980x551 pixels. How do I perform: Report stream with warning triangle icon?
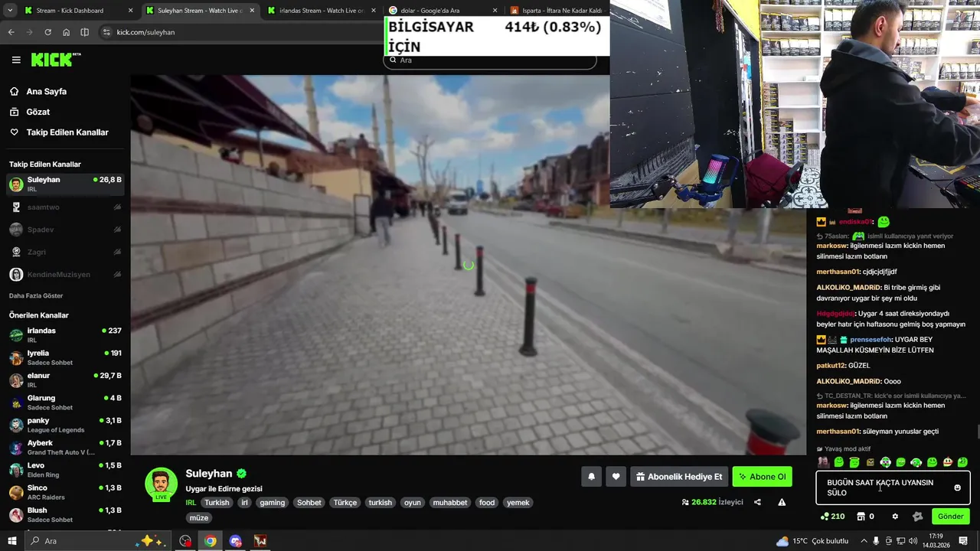[782, 502]
